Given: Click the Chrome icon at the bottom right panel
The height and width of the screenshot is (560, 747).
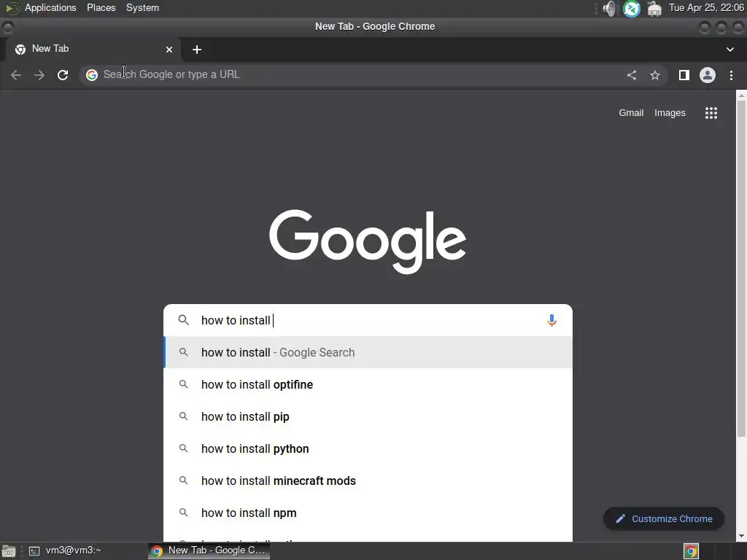Looking at the screenshot, I should [x=691, y=551].
